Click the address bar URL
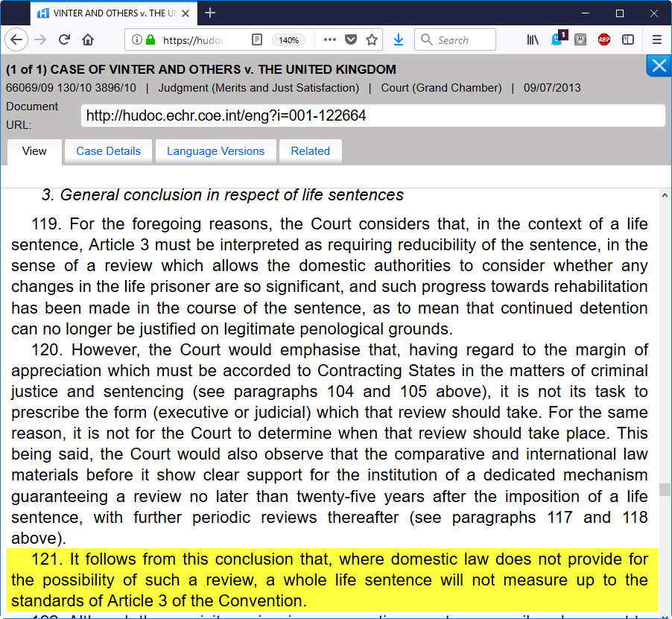This screenshot has width=672, height=619. tap(194, 40)
